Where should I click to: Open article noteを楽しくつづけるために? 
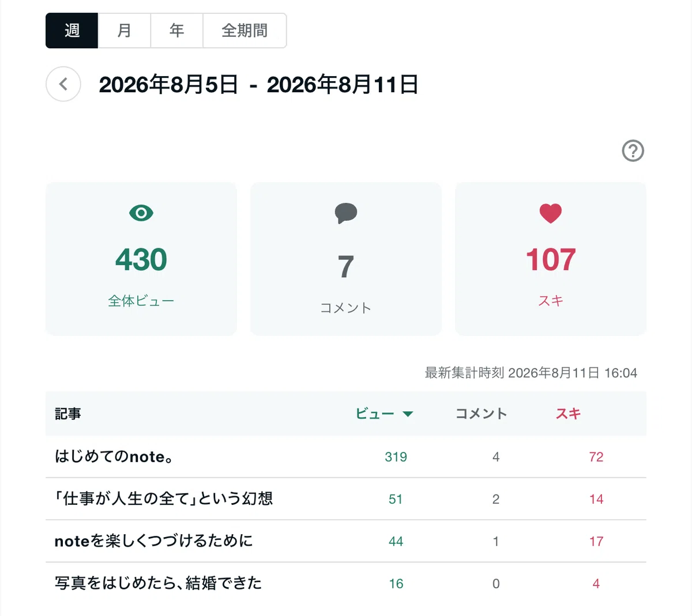[153, 541]
